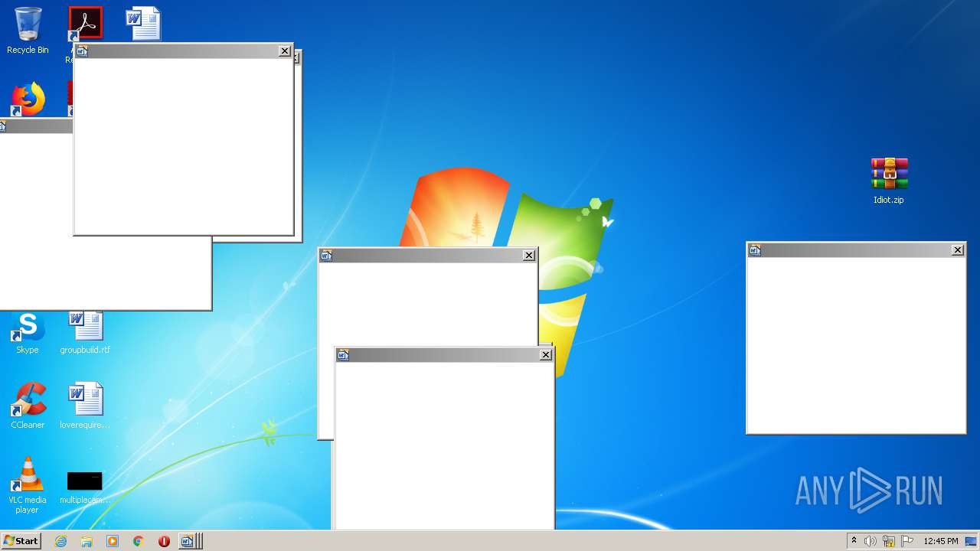The width and height of the screenshot is (980, 551).
Task: Select the groupbuild.rtf file
Action: pos(85,333)
